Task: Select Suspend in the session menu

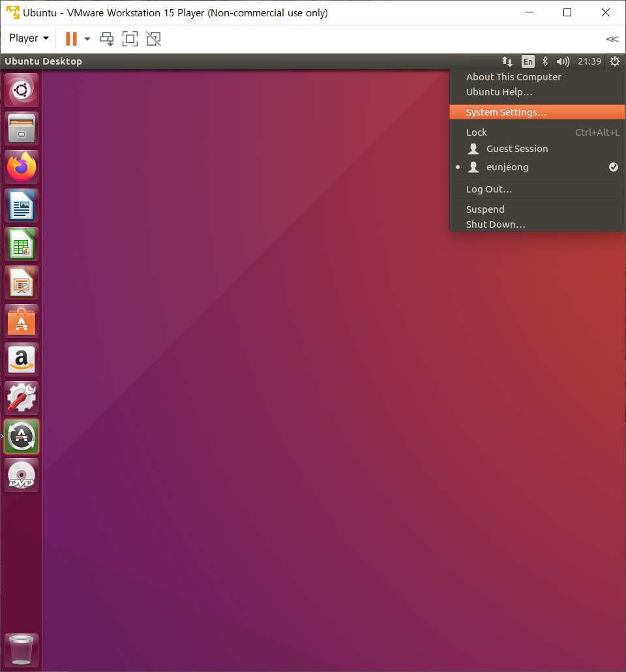Action: click(x=537, y=209)
